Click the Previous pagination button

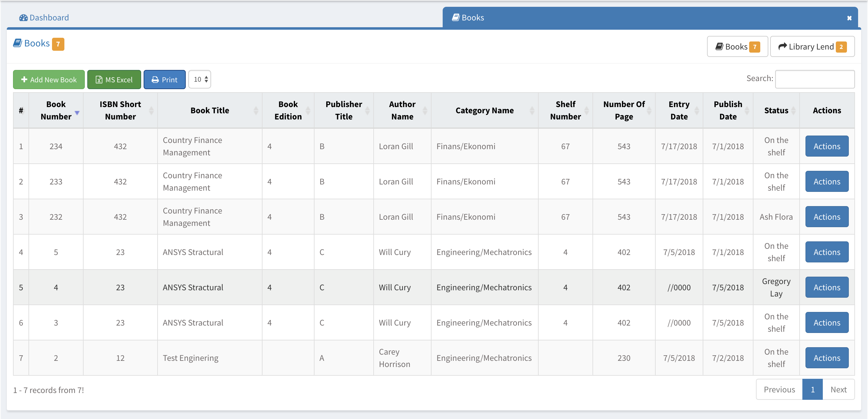[779, 389]
